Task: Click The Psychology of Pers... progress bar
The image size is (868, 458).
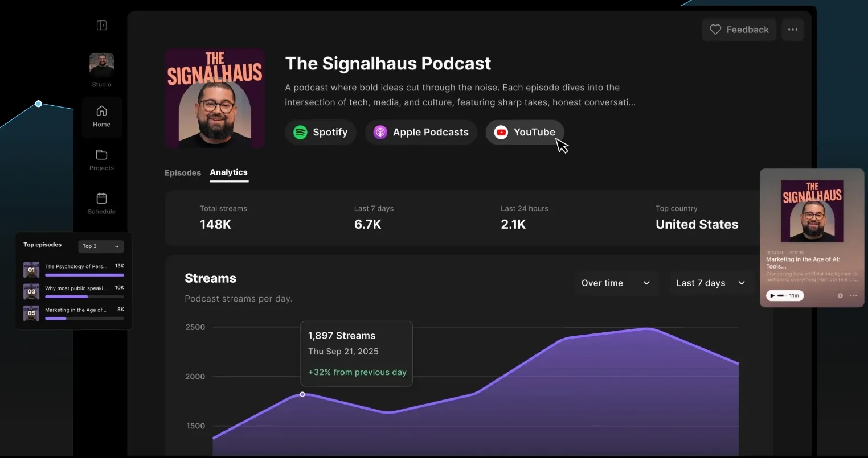Action: 84,275
